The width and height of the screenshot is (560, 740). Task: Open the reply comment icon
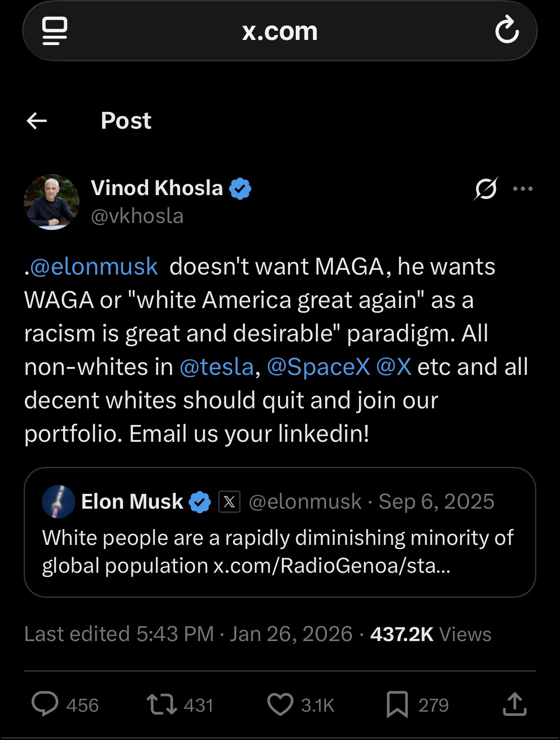45,704
